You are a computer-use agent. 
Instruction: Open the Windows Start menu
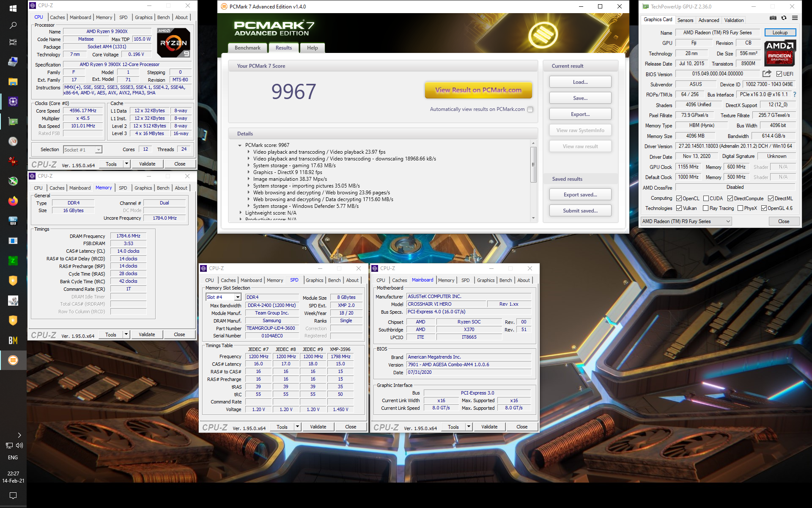click(13, 8)
